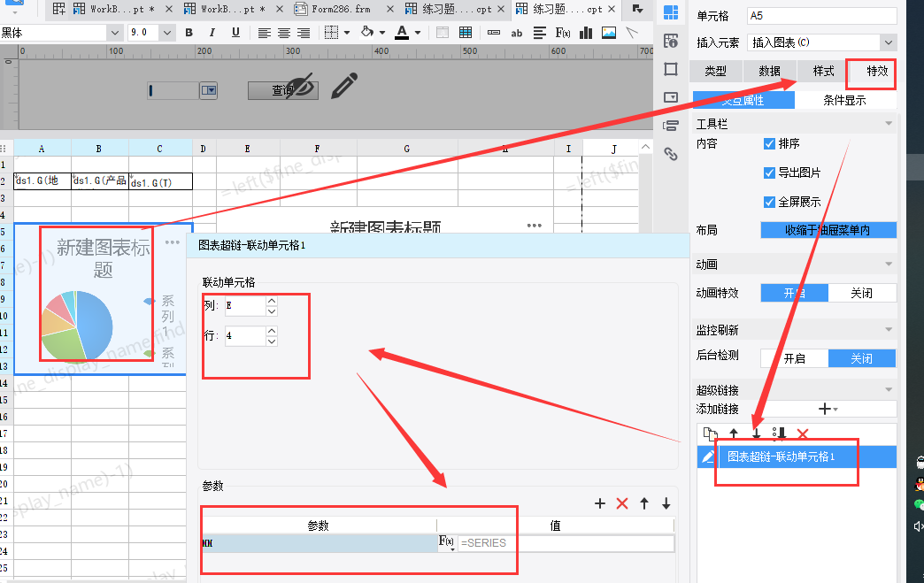Open the widget settings dropdown-box icon in sidebar

click(x=671, y=97)
